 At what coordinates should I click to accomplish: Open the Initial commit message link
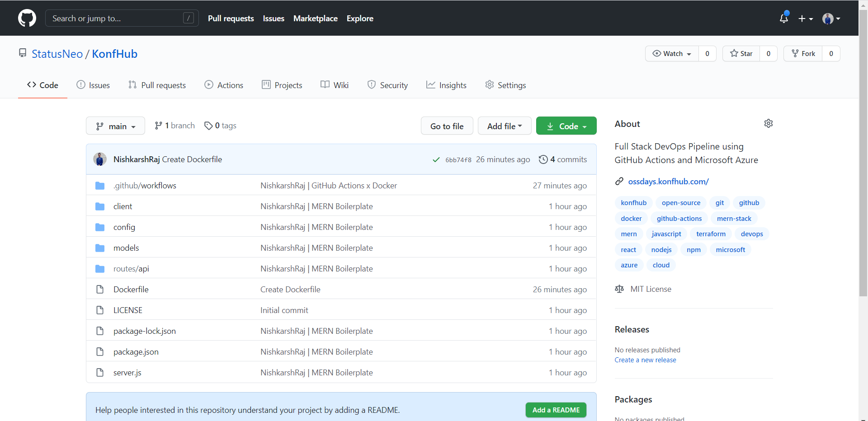click(x=284, y=310)
